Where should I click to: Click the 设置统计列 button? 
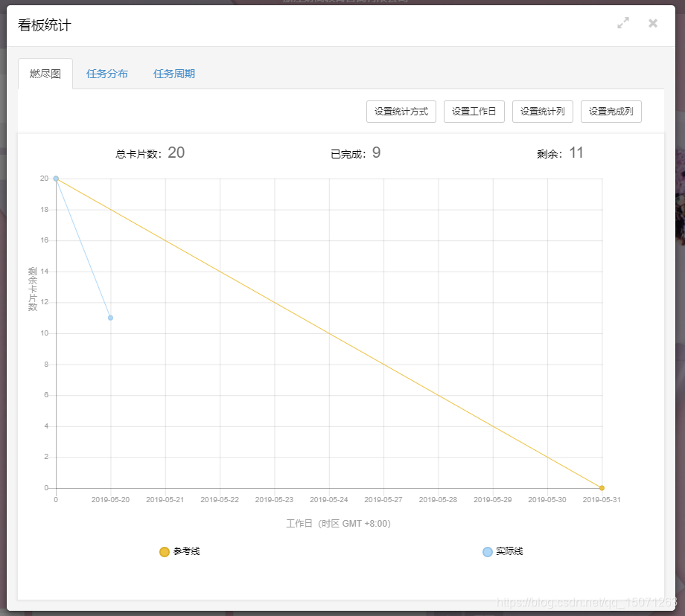pos(543,112)
